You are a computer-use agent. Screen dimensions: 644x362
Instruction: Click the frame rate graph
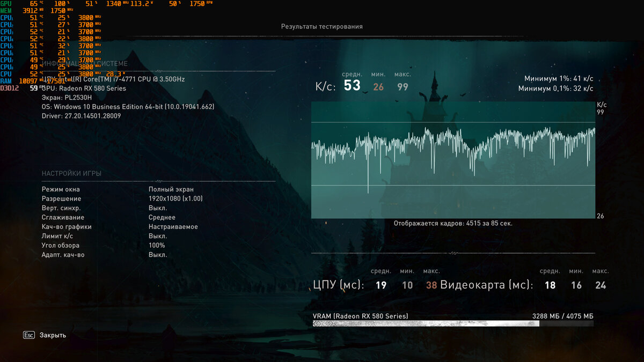453,160
